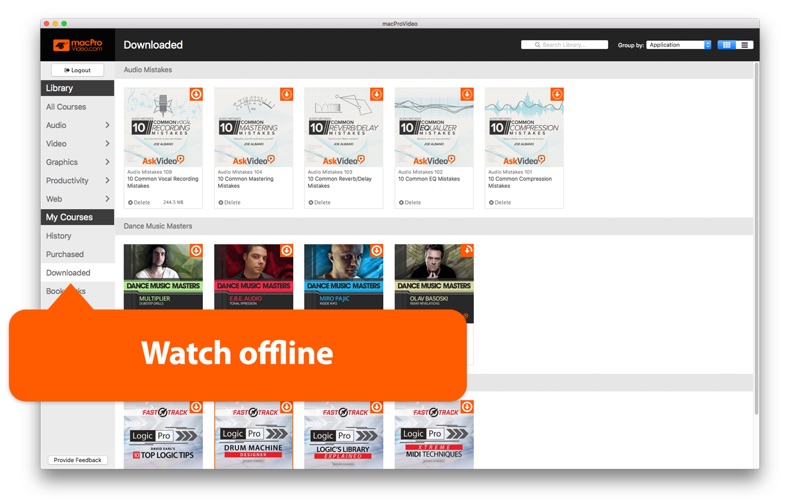Image resolution: width=800 pixels, height=500 pixels.
Task: Switch to list view layout
Action: click(744, 45)
